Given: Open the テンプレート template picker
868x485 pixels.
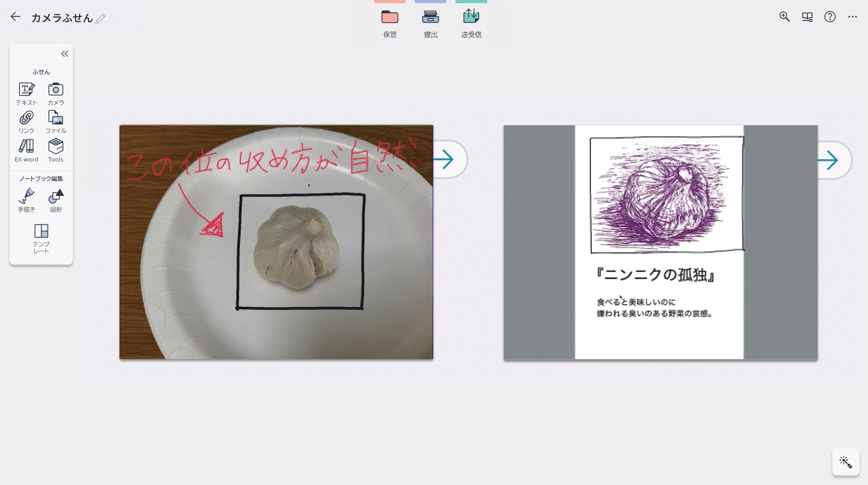Looking at the screenshot, I should click(x=41, y=238).
